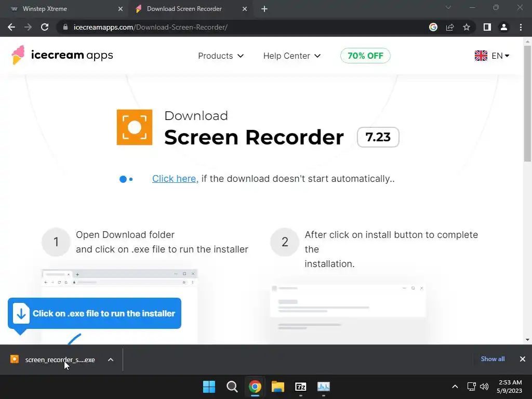Viewport: 532px width, 399px height.
Task: Open the EN language selector
Action: point(492,56)
